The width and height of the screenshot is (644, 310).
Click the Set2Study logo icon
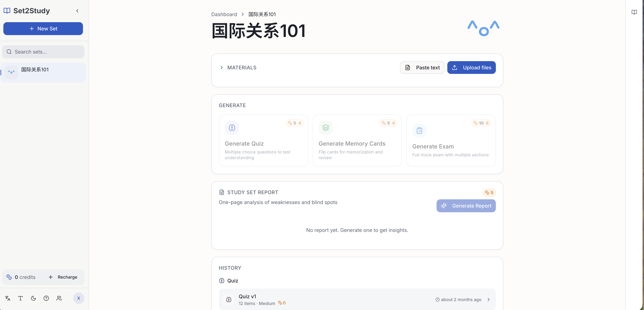[7, 11]
